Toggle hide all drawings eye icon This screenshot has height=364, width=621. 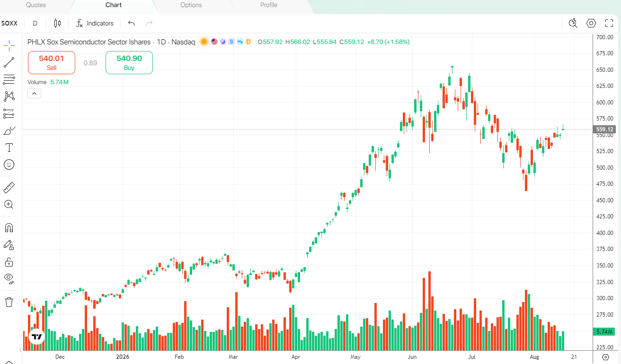click(x=9, y=279)
